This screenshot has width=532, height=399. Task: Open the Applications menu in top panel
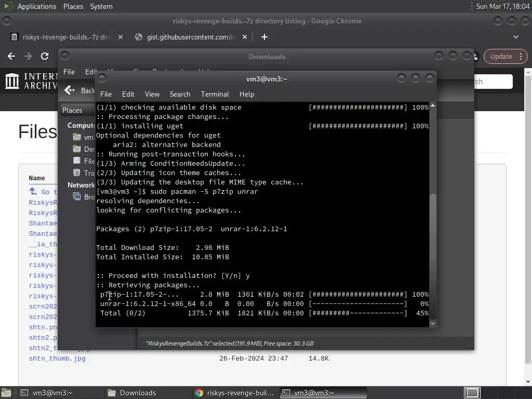click(37, 6)
